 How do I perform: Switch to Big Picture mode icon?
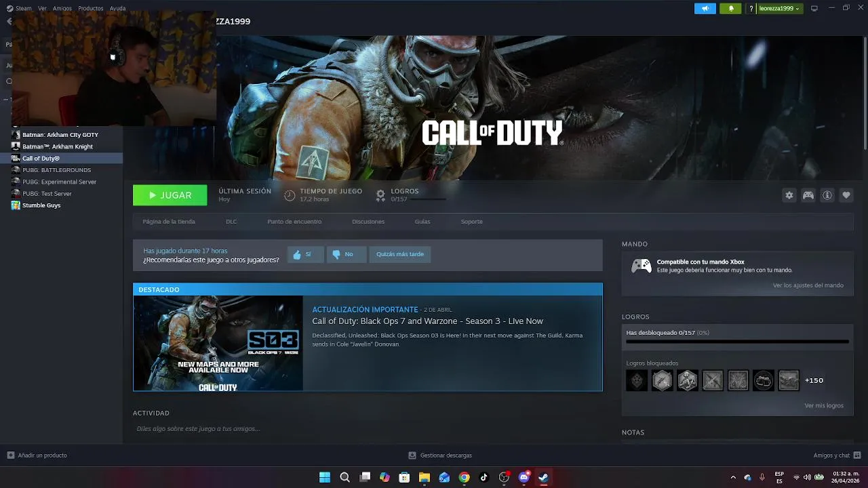coord(814,8)
